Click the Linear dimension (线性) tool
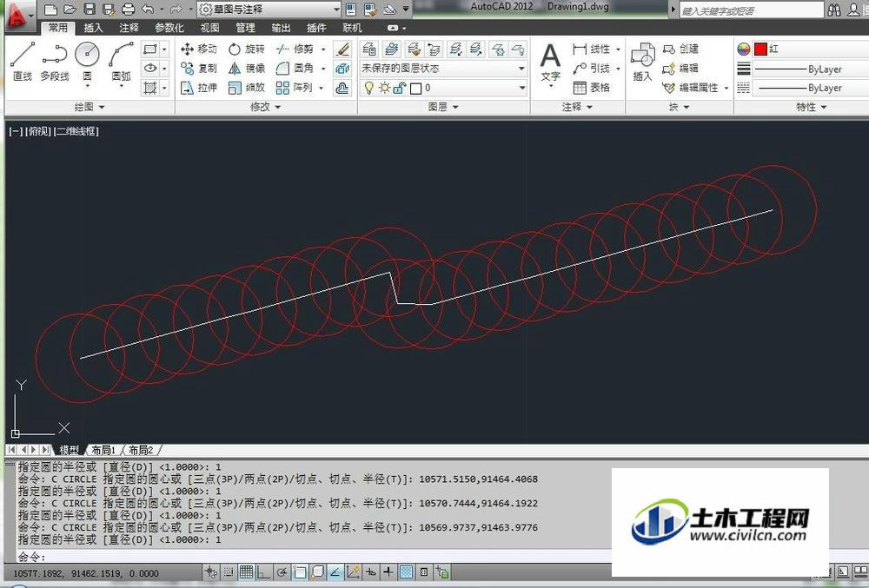 click(x=591, y=50)
